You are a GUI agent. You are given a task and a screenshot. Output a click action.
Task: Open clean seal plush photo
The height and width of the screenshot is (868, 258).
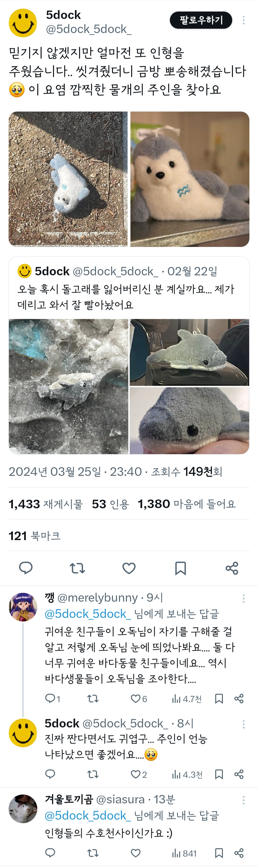click(190, 179)
